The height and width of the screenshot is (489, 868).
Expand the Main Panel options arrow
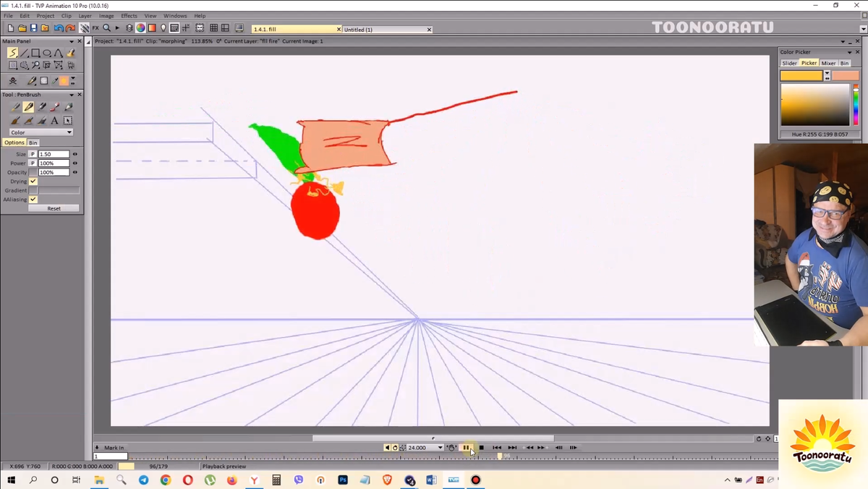72,41
